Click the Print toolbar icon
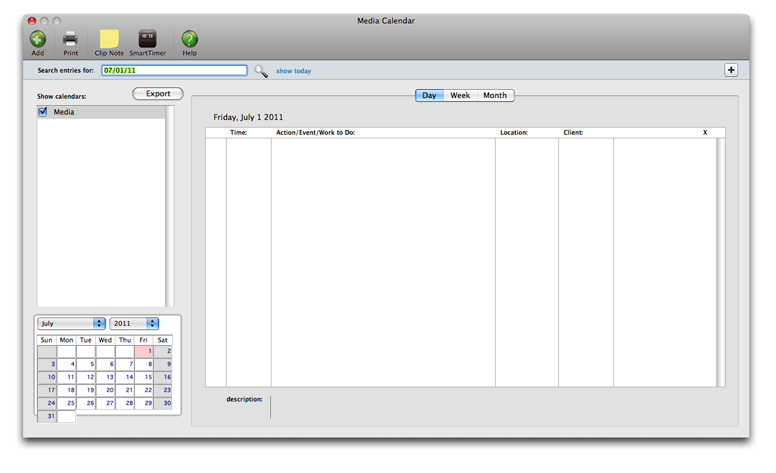This screenshot has width=776, height=473. pyautogui.click(x=71, y=39)
